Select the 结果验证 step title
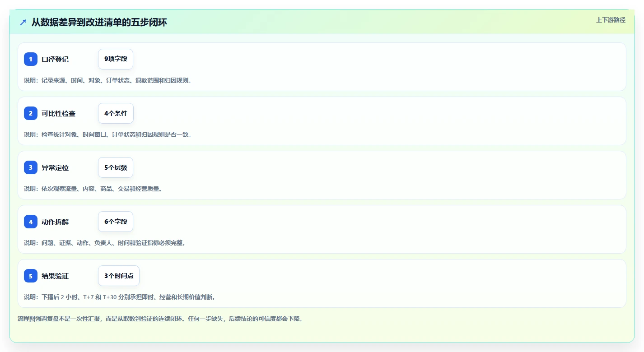This screenshot has height=352, width=644. (55, 276)
